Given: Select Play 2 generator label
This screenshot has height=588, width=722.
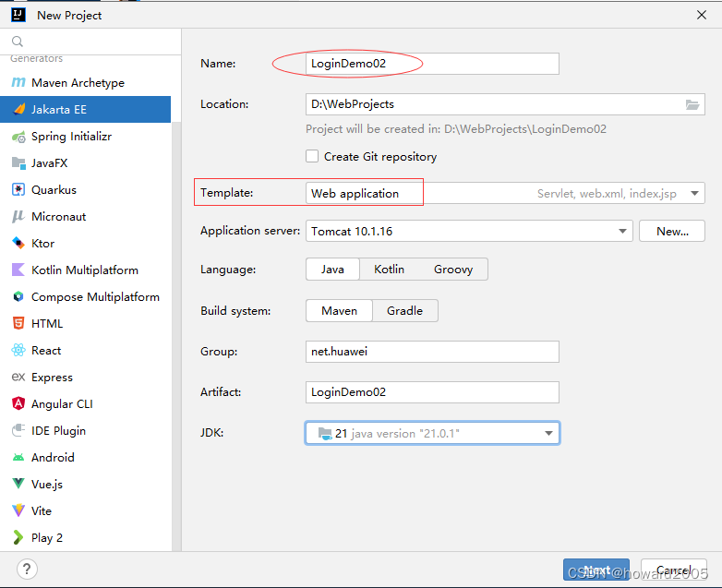Looking at the screenshot, I should [x=46, y=537].
